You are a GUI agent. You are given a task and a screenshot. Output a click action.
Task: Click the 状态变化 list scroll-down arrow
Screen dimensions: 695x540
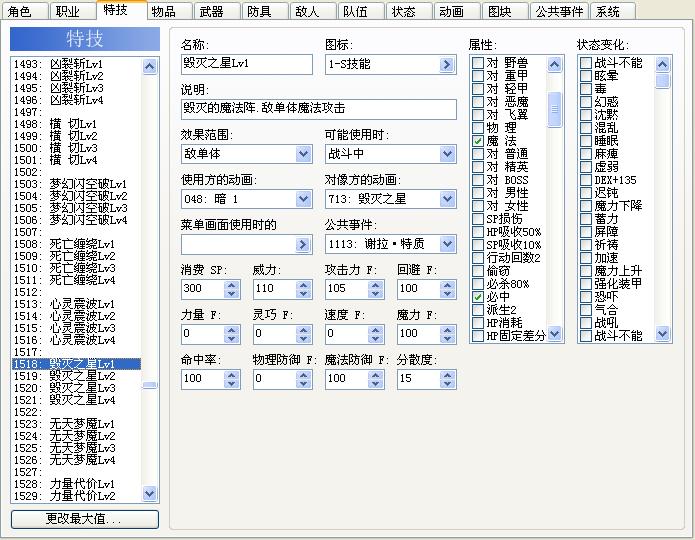pos(663,333)
